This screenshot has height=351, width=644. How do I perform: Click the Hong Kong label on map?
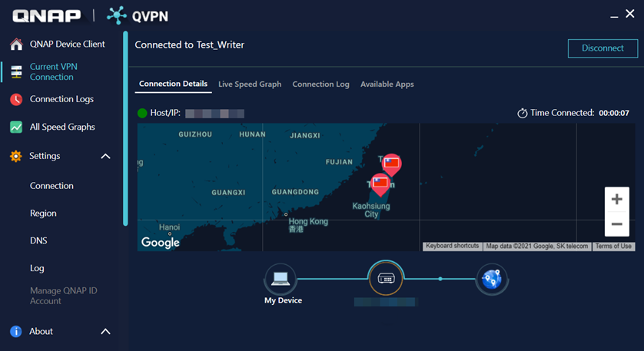click(x=308, y=224)
